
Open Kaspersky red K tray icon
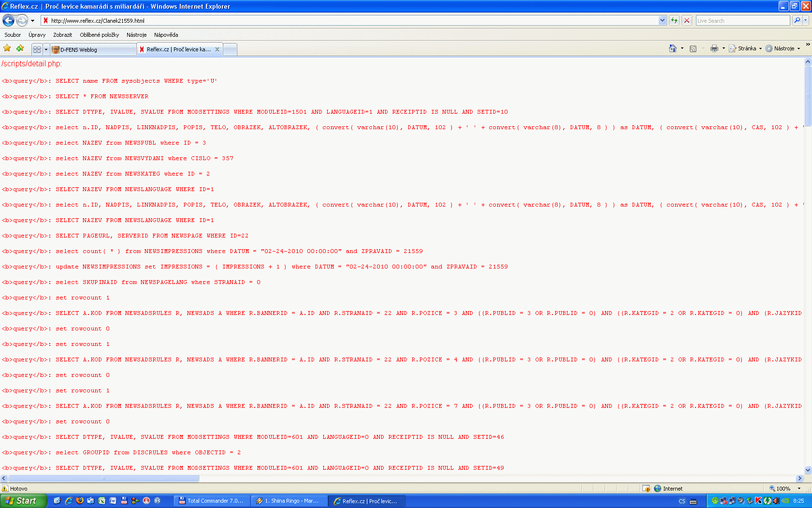click(x=758, y=501)
